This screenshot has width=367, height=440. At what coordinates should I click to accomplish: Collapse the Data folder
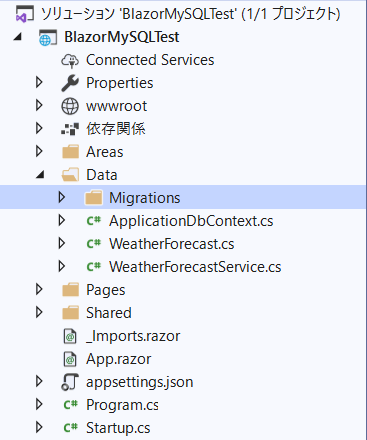pos(40,175)
